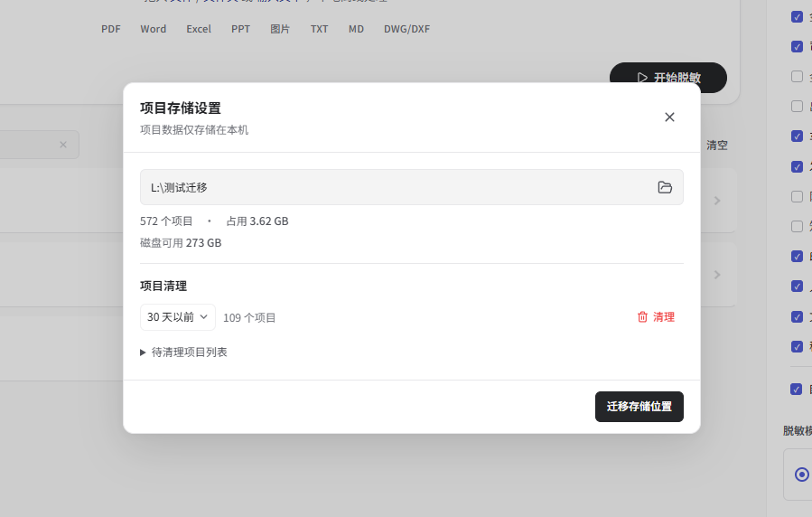Click the L:\测试迁移 storage path field
This screenshot has height=517, width=812.
[x=411, y=187]
